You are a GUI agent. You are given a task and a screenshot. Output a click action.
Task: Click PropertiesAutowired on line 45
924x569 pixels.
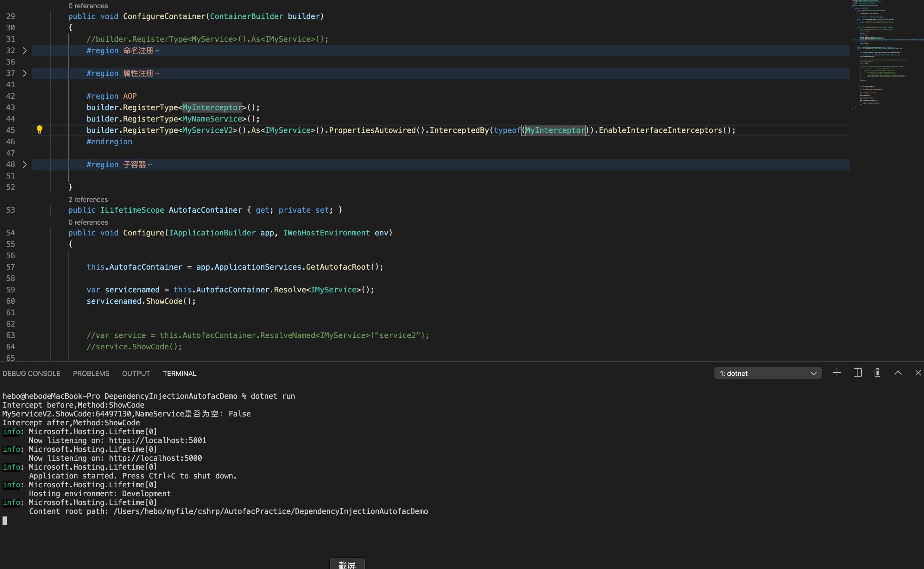tap(372, 130)
